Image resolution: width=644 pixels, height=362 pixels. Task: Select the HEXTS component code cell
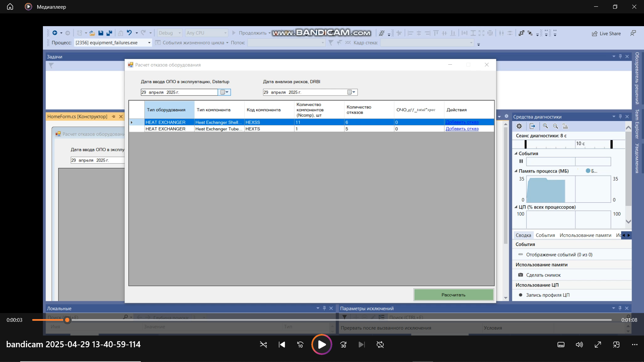click(269, 129)
